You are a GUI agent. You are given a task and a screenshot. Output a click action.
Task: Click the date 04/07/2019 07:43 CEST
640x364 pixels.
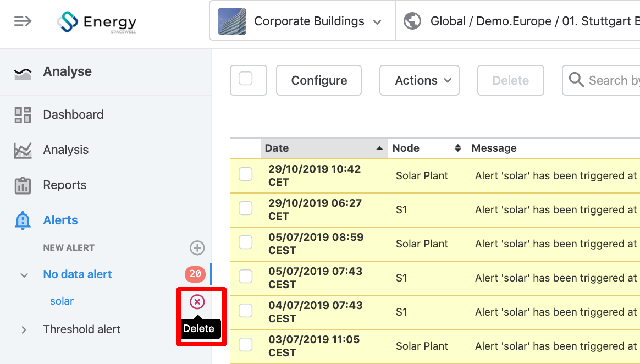[315, 312]
